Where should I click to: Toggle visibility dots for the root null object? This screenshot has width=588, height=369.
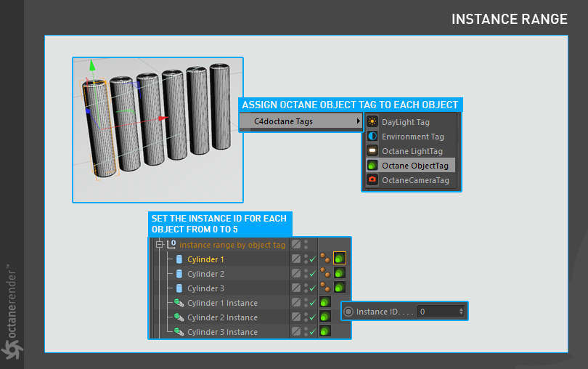tap(306, 244)
